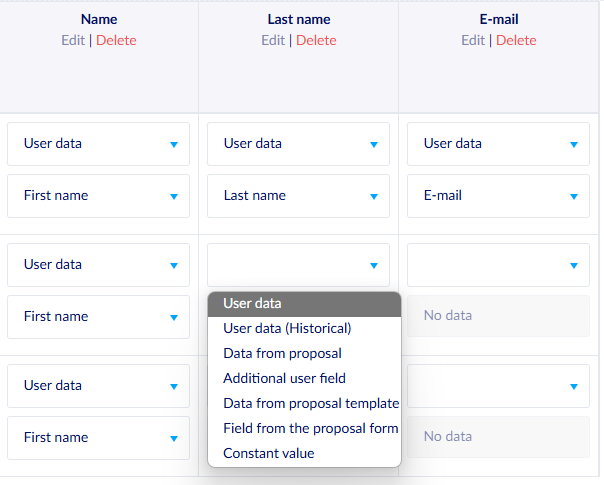Open the E-mail field dropdown
604x485 pixels.
498,196
